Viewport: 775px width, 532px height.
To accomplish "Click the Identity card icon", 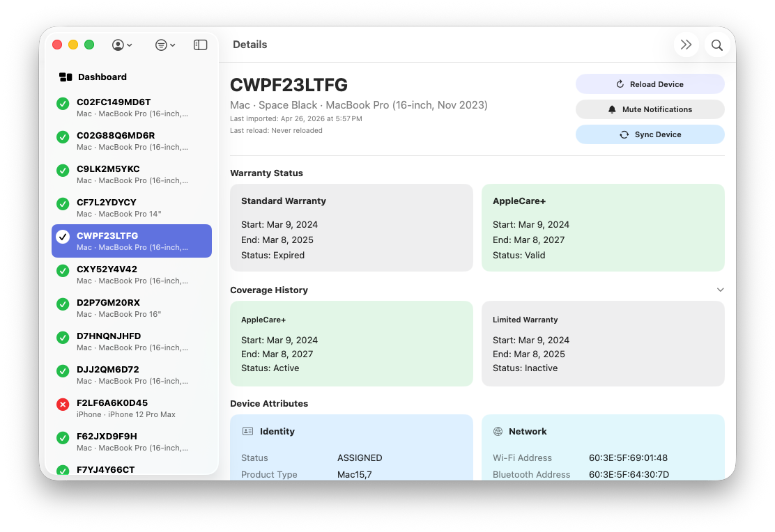I will [247, 431].
